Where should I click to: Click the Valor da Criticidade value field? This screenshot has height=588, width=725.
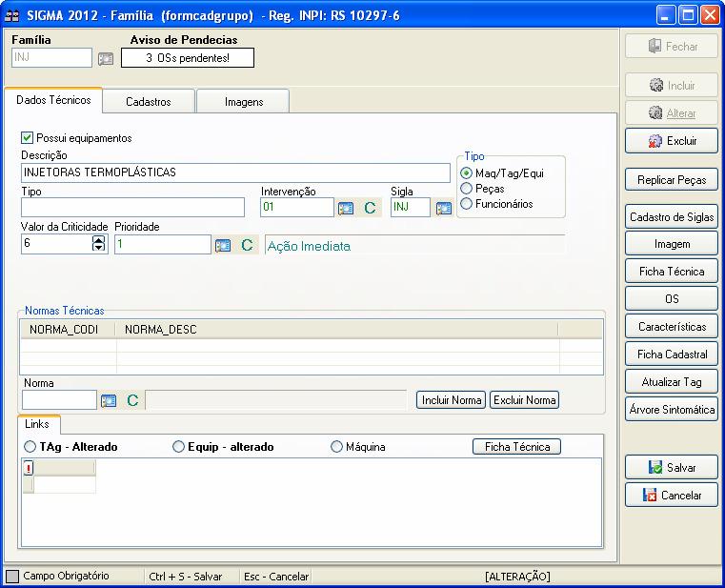tap(56, 243)
